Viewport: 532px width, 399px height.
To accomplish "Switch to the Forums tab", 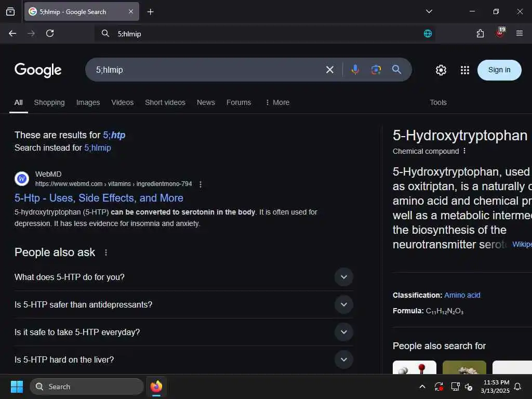I will [238, 102].
